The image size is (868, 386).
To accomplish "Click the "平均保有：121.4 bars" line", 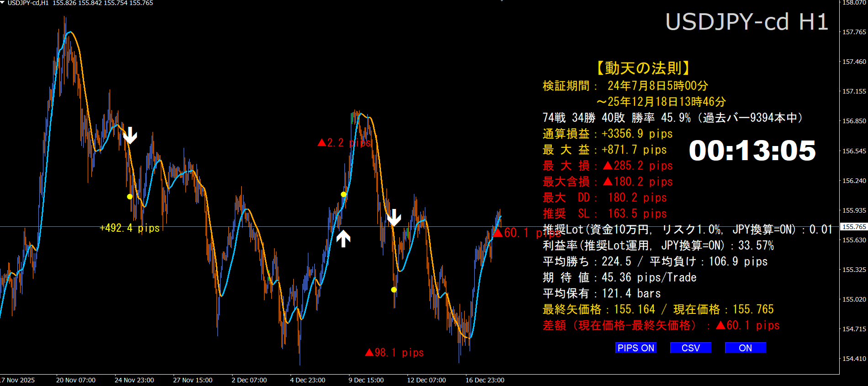I will [x=602, y=293].
